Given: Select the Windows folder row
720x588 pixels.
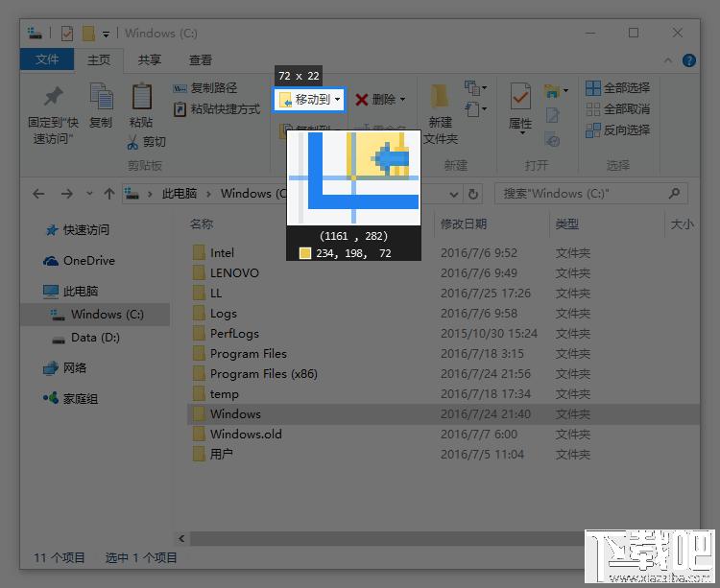Looking at the screenshot, I should (444, 414).
